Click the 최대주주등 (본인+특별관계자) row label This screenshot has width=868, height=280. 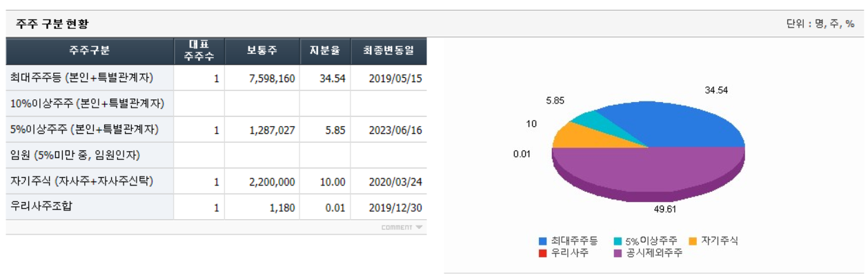pyautogui.click(x=82, y=78)
